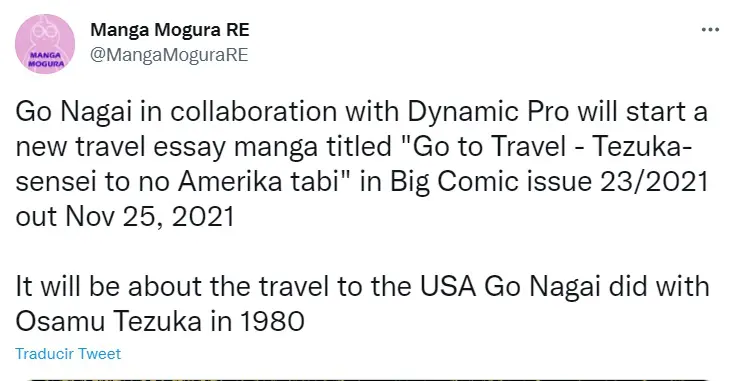Click the second paragraph about USA travel
740x381 pixels.
(362, 304)
